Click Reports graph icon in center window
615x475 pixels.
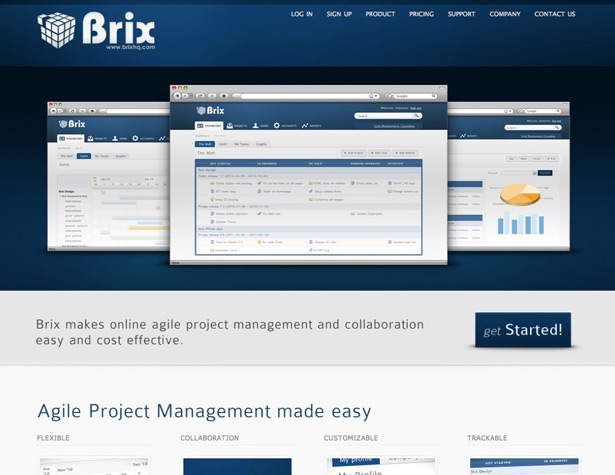[x=305, y=126]
